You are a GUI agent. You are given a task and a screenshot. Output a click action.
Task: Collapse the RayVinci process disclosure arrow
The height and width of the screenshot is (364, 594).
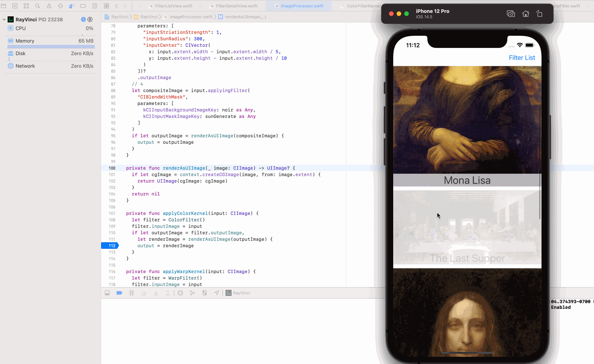pos(4,19)
